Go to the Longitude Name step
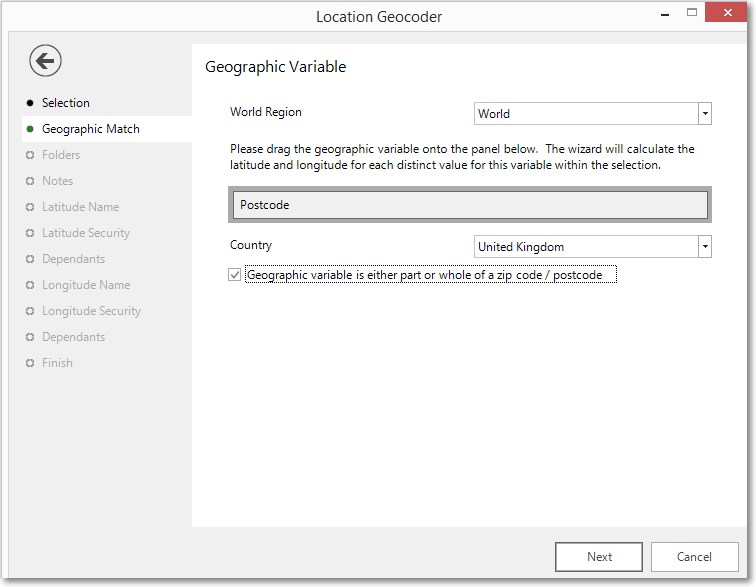 (86, 285)
